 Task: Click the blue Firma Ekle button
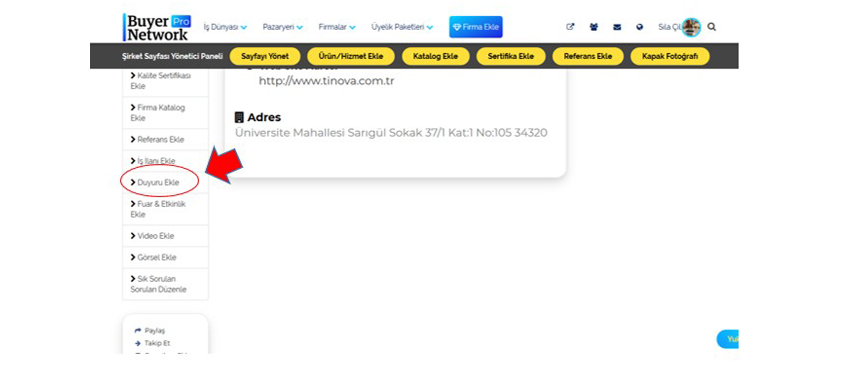[475, 27]
